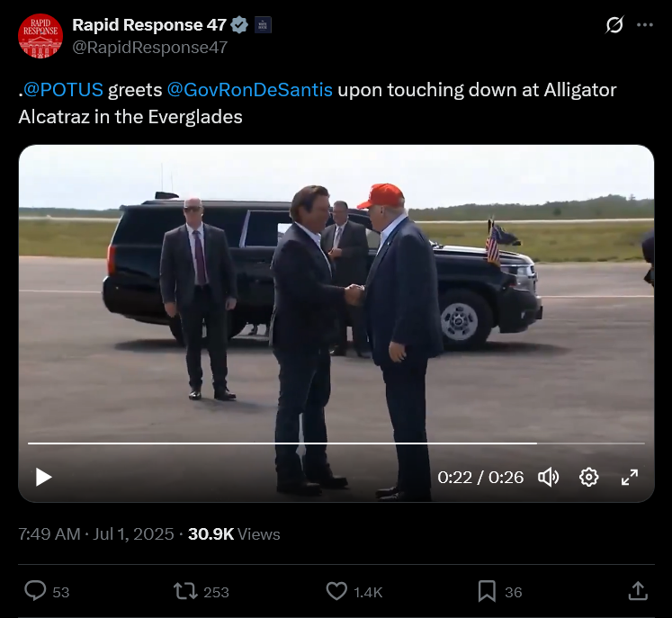
Task: Toggle fullscreen video mode
Action: click(x=630, y=477)
